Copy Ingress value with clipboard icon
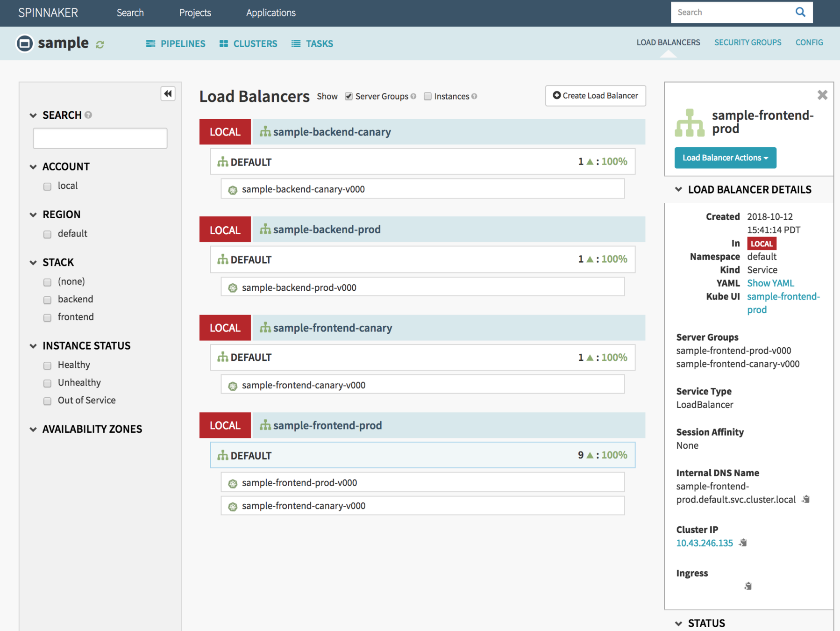This screenshot has height=631, width=840. coord(748,586)
